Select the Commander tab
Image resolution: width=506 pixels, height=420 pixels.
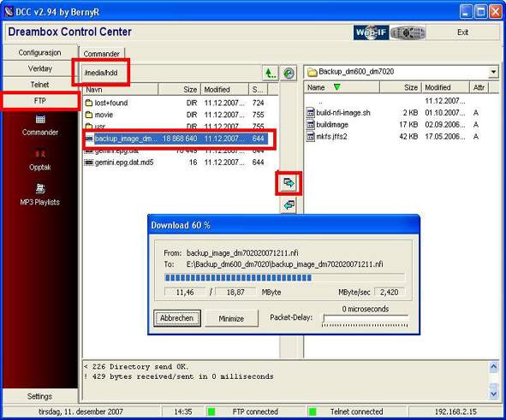click(x=101, y=54)
